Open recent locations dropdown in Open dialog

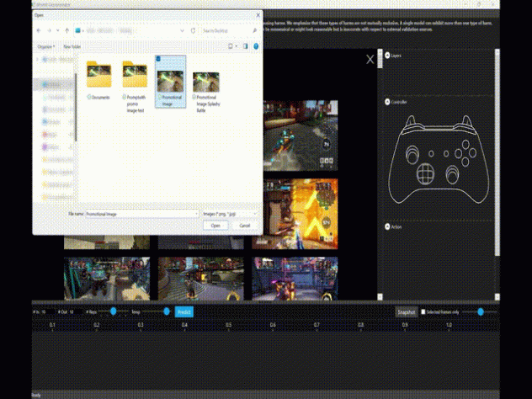pyautogui.click(x=58, y=30)
